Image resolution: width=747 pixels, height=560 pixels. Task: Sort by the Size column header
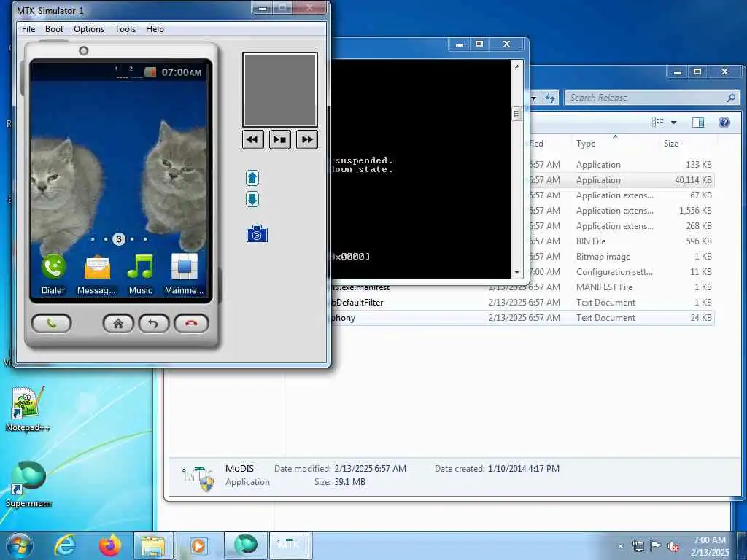(x=687, y=144)
